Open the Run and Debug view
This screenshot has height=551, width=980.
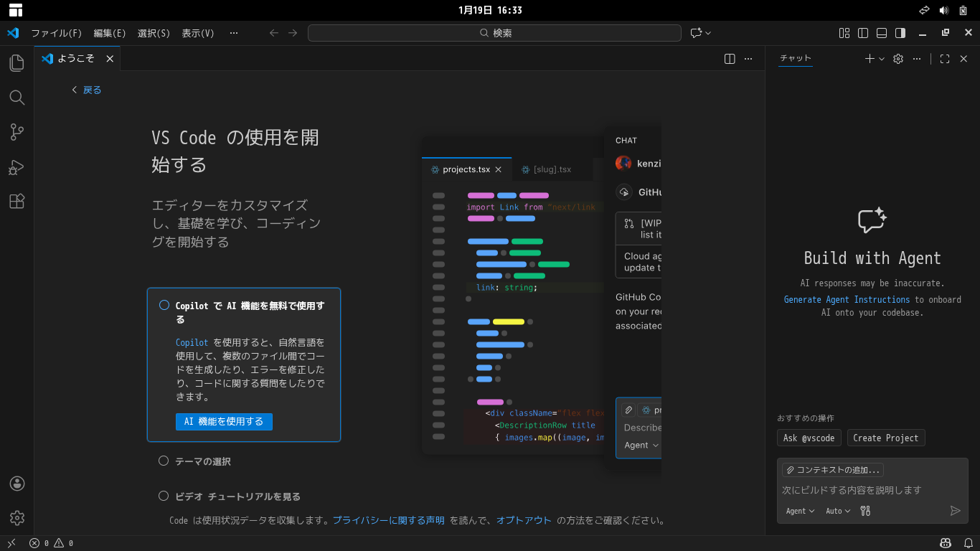click(17, 167)
